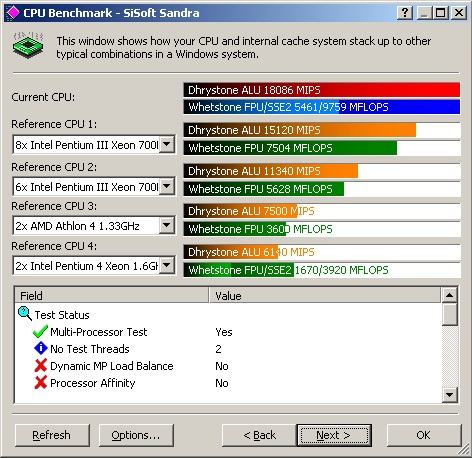Click the green checkmark beside Multi-Processor Test
This screenshot has width=472, height=458.
pyautogui.click(x=40, y=331)
